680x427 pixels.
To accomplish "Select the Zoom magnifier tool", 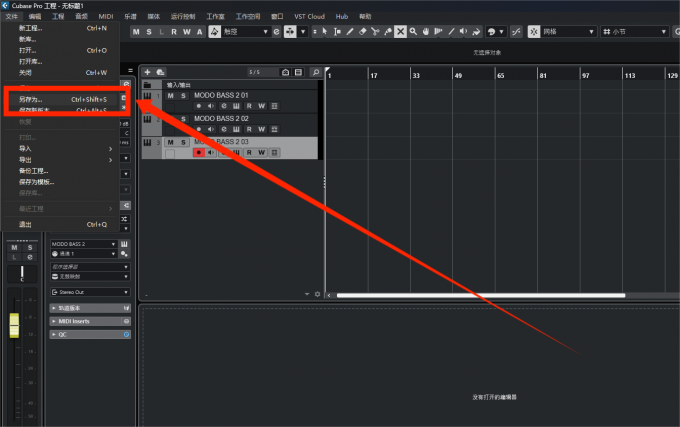I will (x=413, y=32).
